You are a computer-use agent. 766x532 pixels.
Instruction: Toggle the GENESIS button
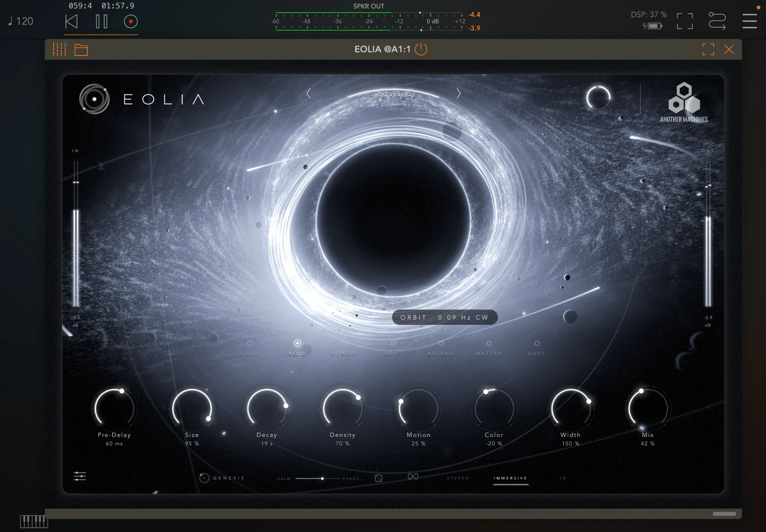tap(222, 478)
